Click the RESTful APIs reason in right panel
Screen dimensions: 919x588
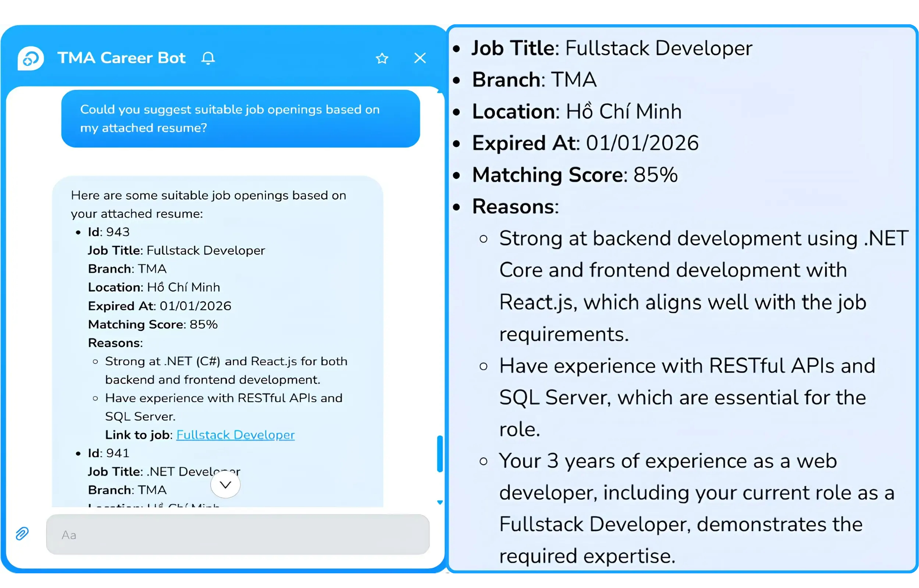coord(687,398)
